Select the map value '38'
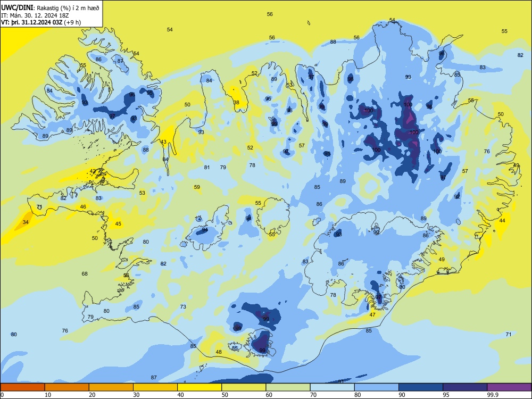The height and width of the screenshot is (399, 532). pos(237,102)
